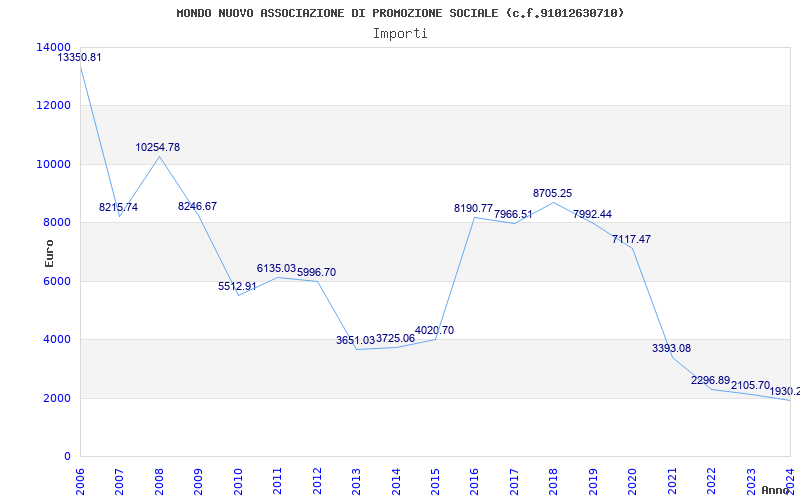Click the 2021 x-axis year label
Screen dimensions: 800x500
point(672,481)
